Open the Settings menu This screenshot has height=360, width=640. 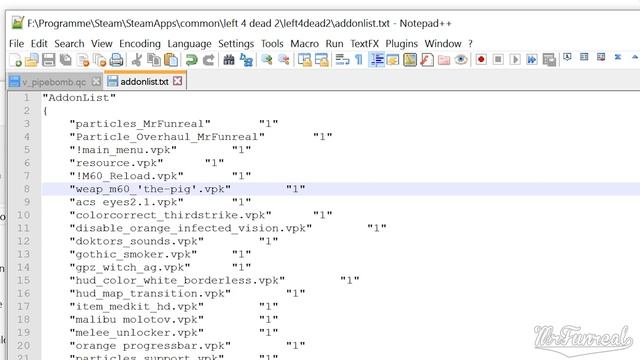236,44
